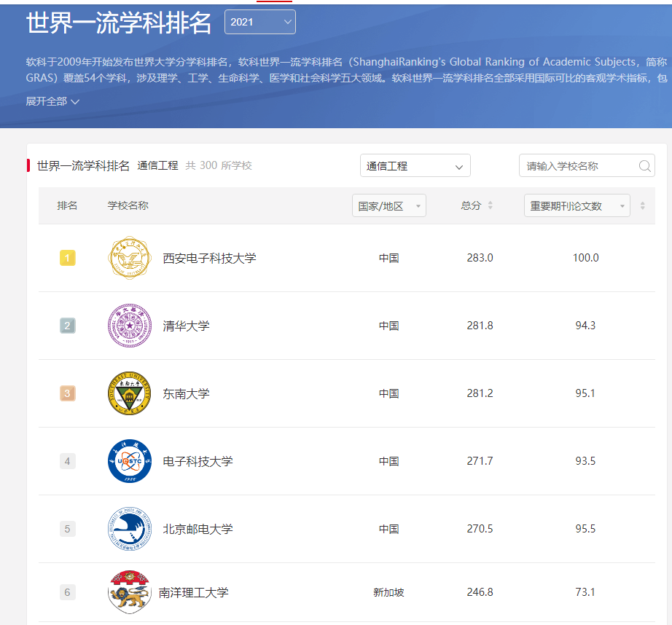This screenshot has height=625, width=672.
Task: Open the 重要期刊论文数 indicator dropdown
Action: coord(577,205)
